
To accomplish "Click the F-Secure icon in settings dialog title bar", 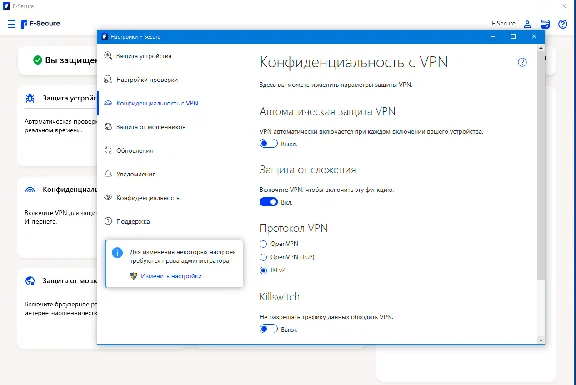I will point(105,37).
